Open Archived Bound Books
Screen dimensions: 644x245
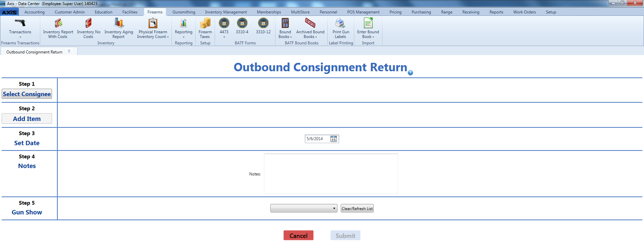point(310,28)
